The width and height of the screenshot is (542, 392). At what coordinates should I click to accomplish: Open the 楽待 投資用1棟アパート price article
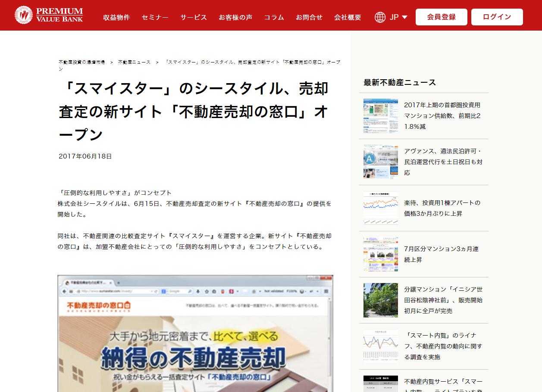(x=443, y=208)
